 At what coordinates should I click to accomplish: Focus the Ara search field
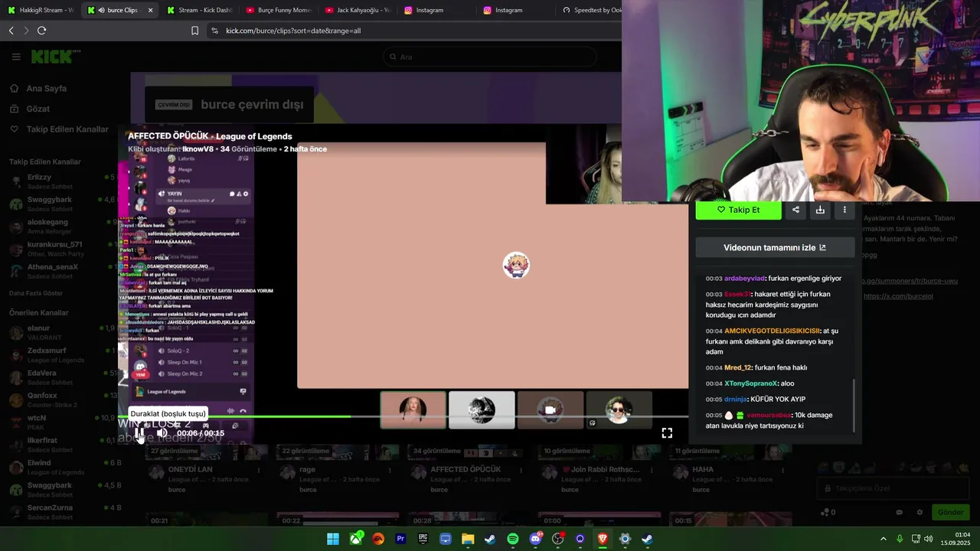point(490,57)
